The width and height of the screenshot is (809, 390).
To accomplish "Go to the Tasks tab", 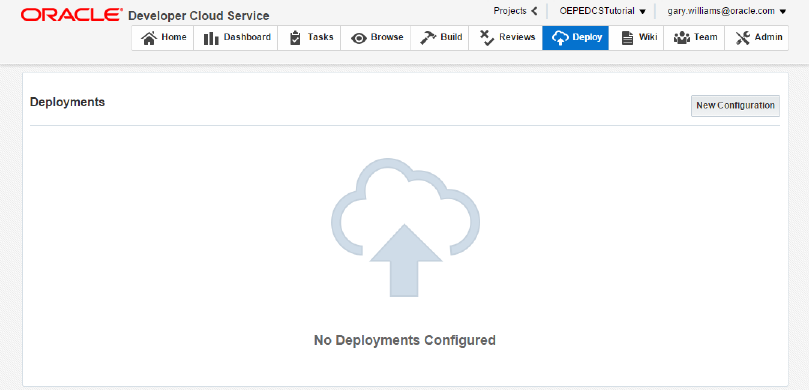I will (309, 38).
